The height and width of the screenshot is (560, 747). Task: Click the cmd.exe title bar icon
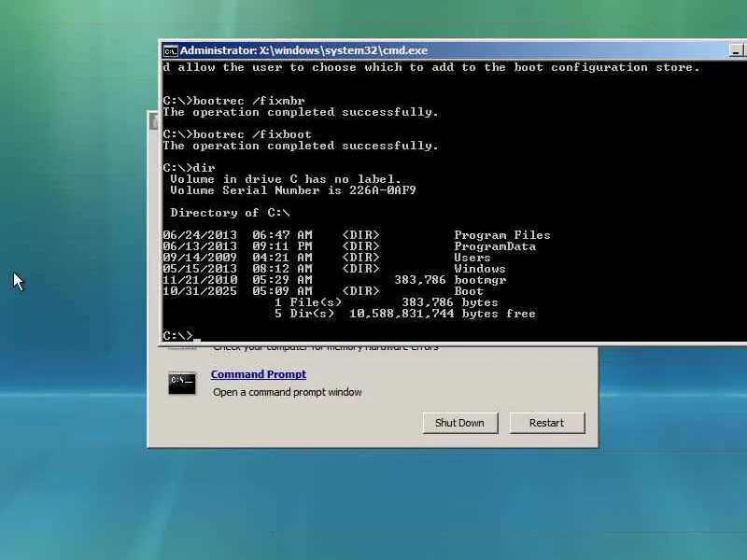pos(170,50)
